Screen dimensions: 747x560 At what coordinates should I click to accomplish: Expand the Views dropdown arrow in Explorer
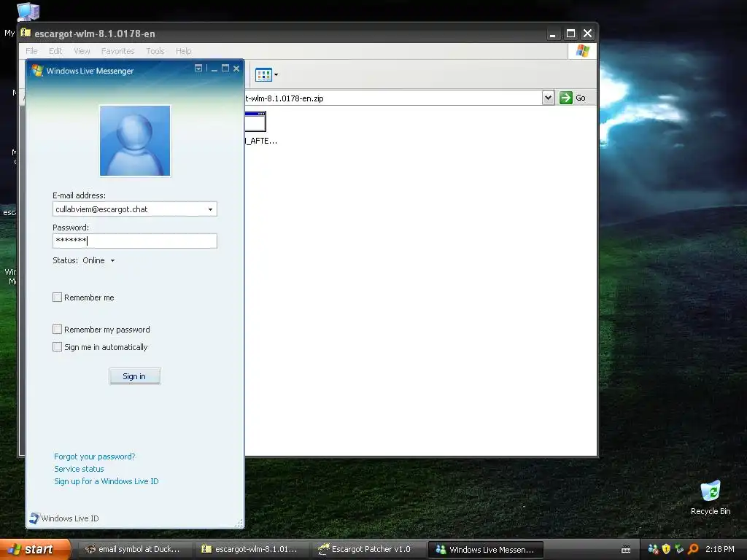click(276, 75)
